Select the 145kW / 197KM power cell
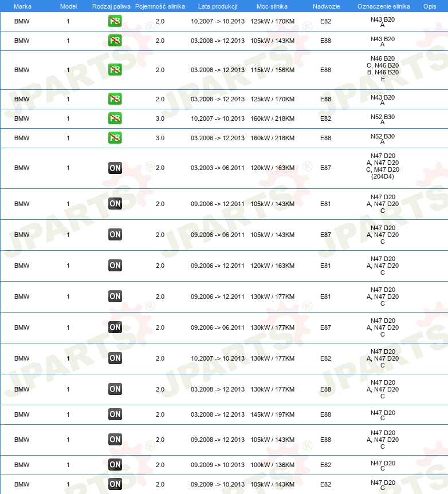Screen dimensions: 448x494 click(272, 414)
